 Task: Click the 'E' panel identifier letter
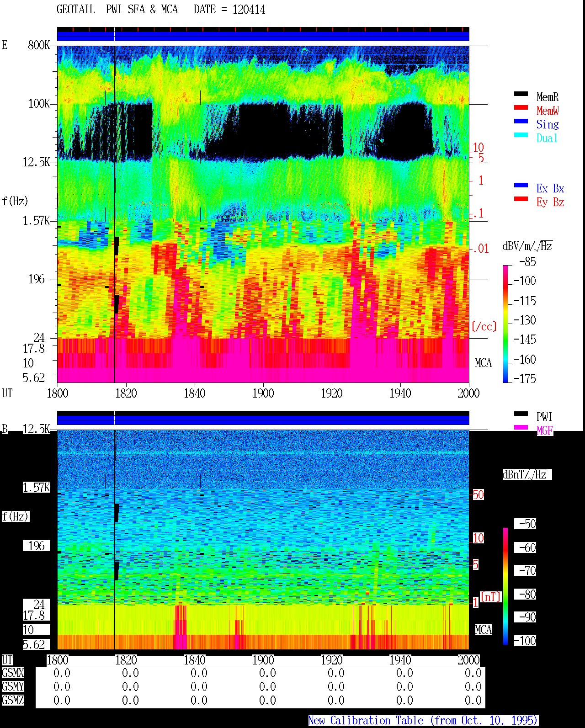(x=5, y=45)
